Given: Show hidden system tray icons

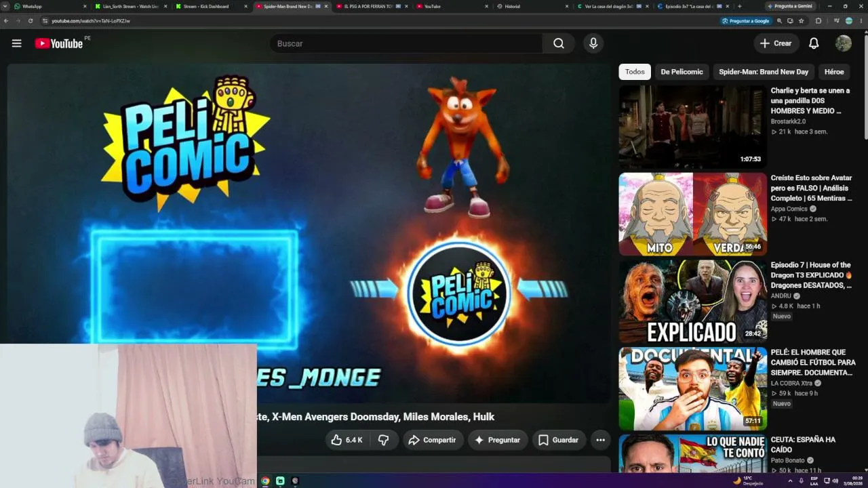Looking at the screenshot, I should point(790,481).
